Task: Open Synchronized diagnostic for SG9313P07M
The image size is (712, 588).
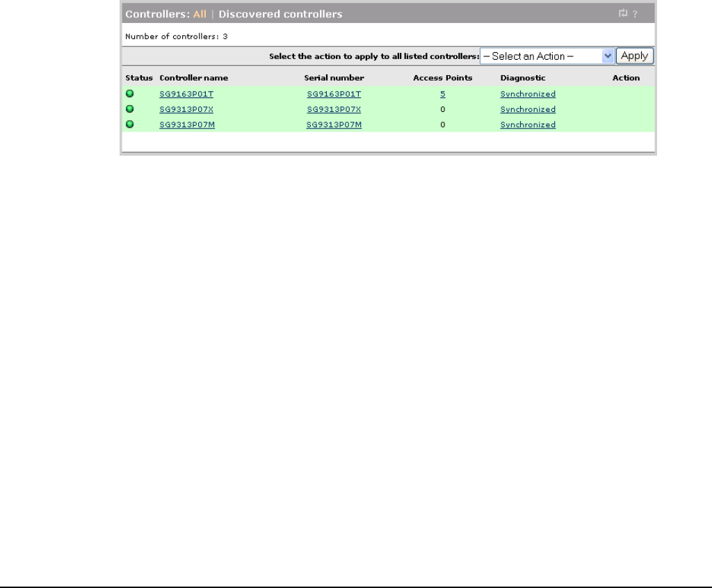Action: tap(528, 125)
